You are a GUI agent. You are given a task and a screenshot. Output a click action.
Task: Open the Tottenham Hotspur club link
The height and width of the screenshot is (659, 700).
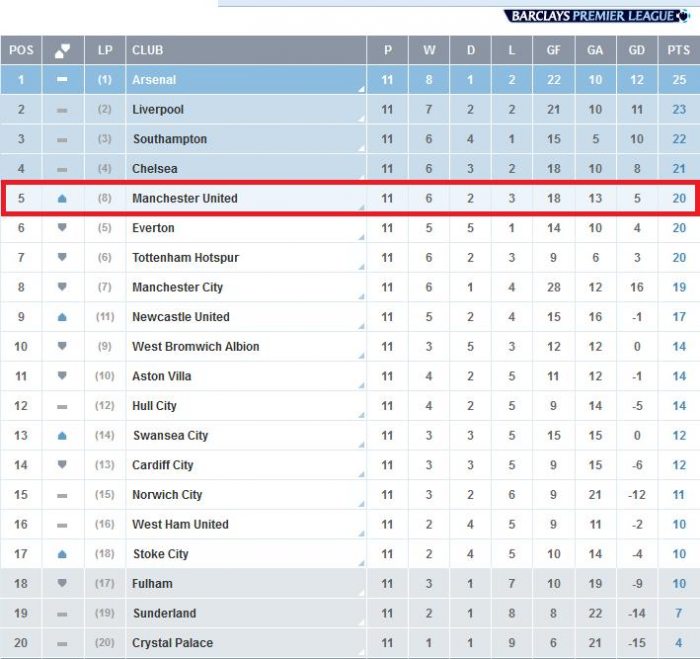click(185, 258)
